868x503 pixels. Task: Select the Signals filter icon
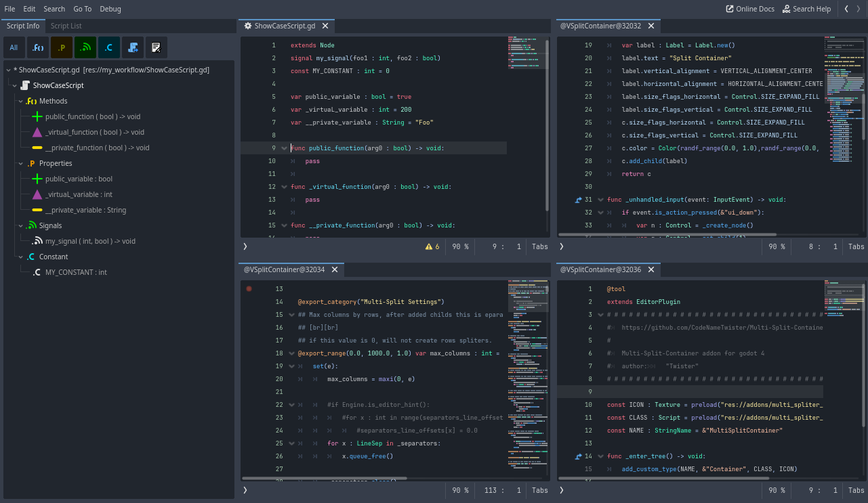(x=85, y=47)
